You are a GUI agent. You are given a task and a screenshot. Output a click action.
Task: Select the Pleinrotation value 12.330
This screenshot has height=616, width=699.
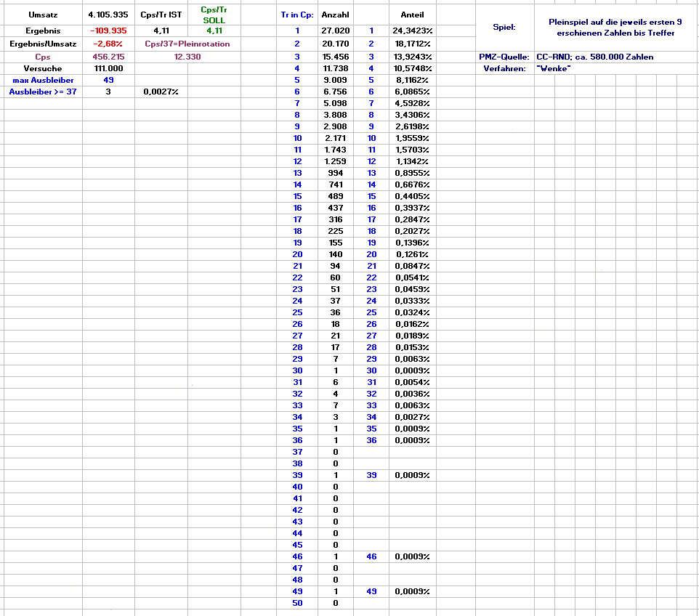pyautogui.click(x=187, y=57)
